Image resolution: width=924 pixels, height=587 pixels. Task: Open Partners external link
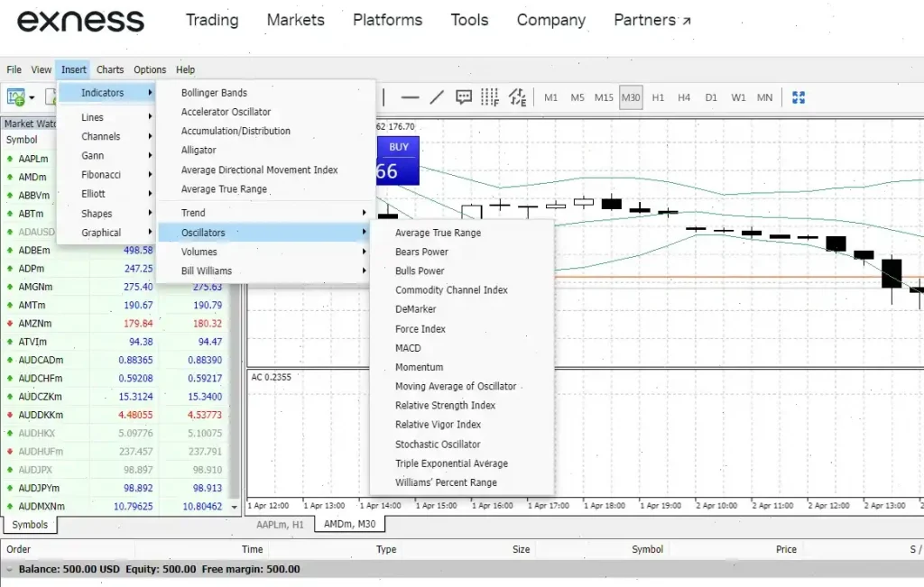pos(652,20)
